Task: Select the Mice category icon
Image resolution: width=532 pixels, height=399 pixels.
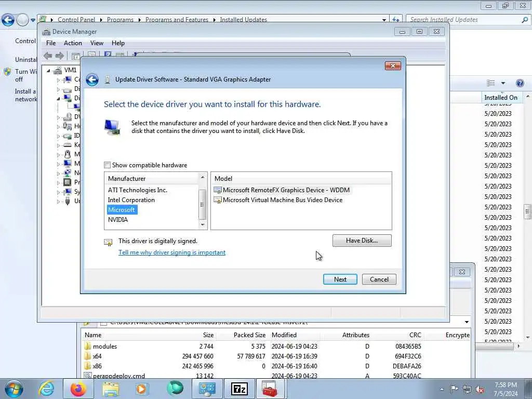Action: coord(68,154)
